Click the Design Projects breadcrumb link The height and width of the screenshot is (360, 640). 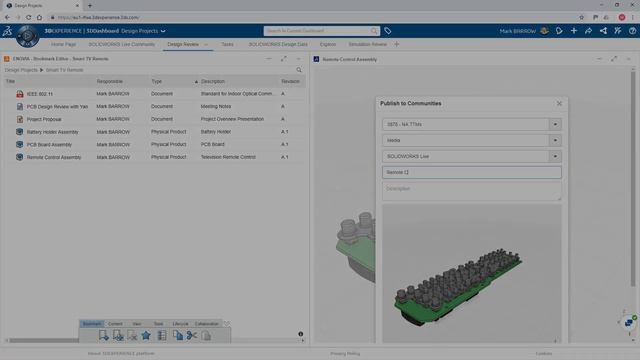tap(21, 70)
